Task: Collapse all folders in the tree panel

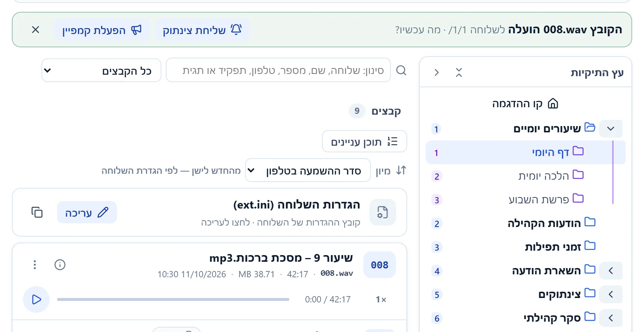Action: [x=459, y=72]
